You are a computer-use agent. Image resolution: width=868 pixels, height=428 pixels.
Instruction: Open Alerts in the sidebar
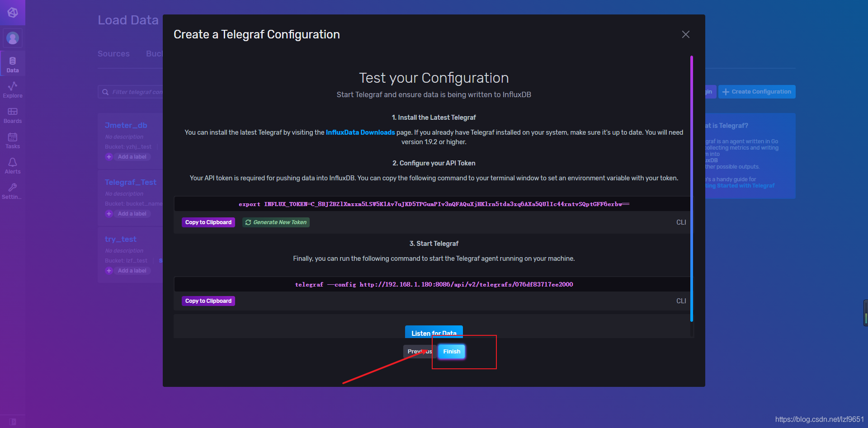13,166
